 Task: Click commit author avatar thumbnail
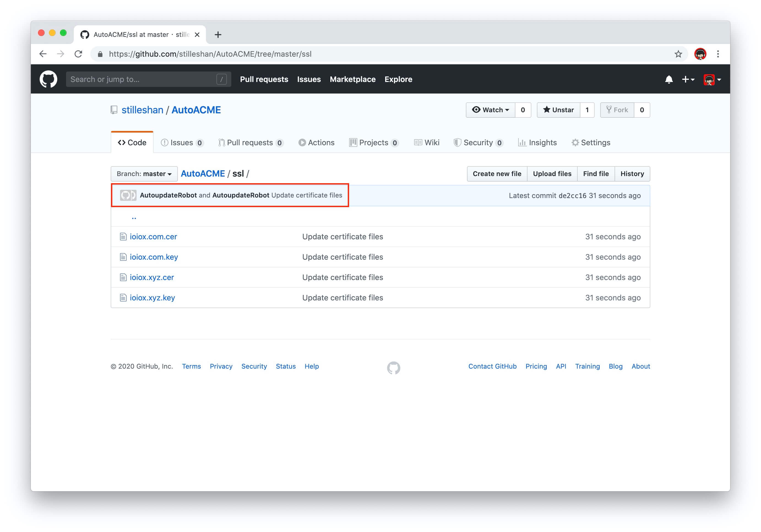(x=128, y=195)
